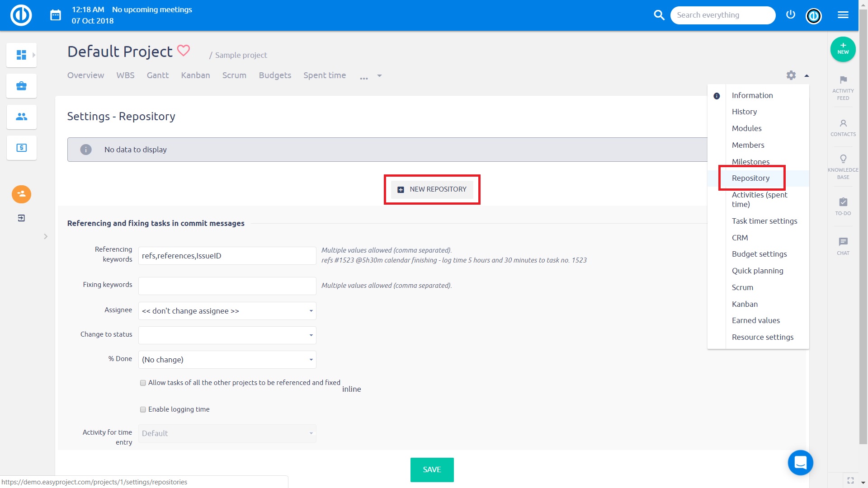Image resolution: width=868 pixels, height=488 pixels.
Task: Open global search magnifier icon
Action: (x=659, y=15)
